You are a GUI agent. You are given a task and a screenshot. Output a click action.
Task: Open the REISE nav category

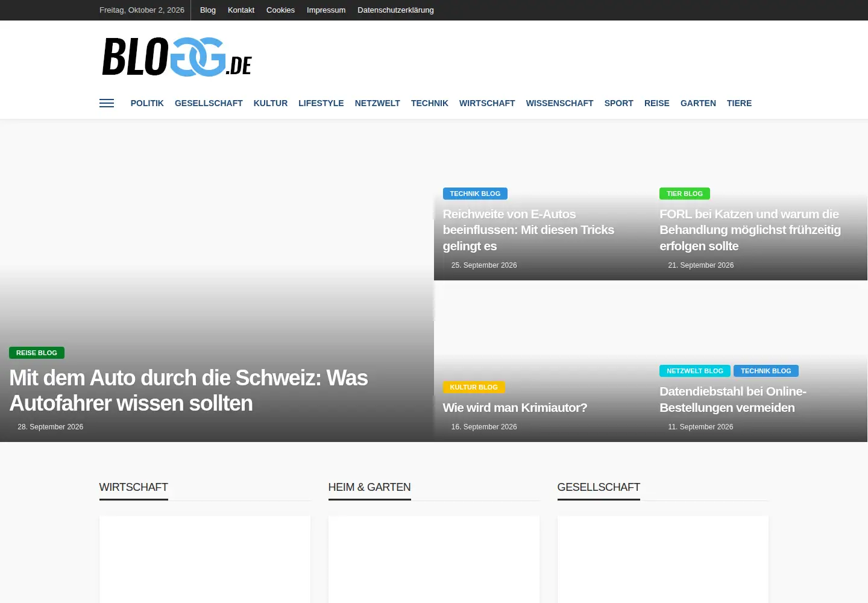coord(657,103)
